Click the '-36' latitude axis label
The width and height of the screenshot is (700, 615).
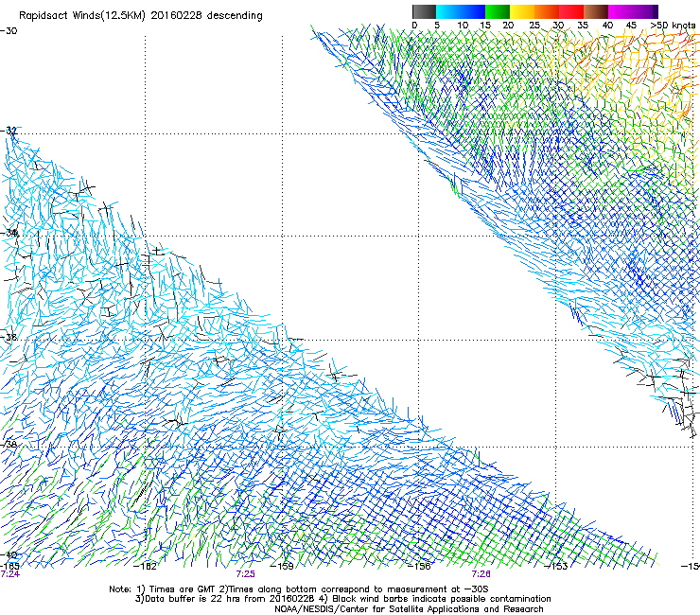click(x=9, y=337)
